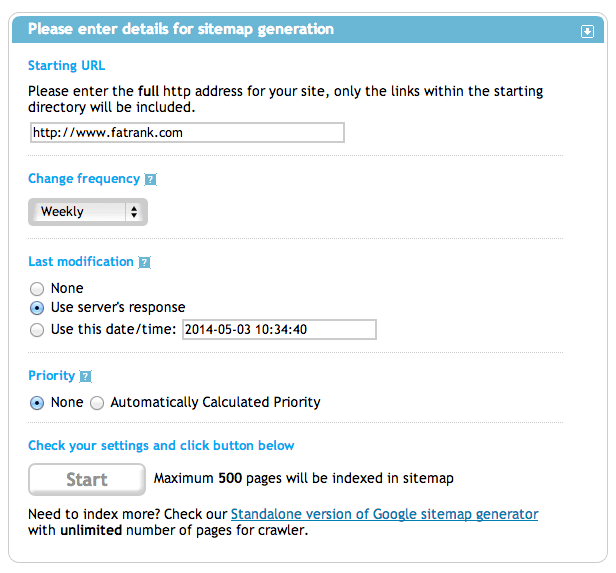Select Use server's response option

(x=37, y=308)
